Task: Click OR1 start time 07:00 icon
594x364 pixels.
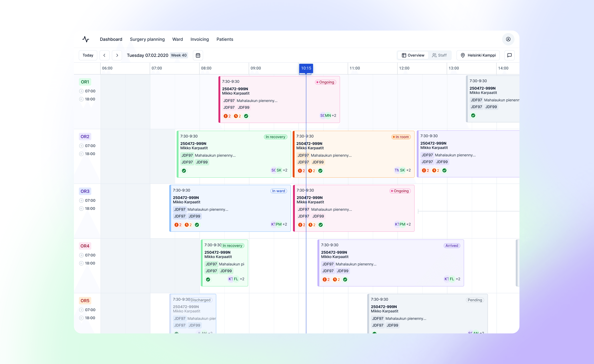Action: (x=81, y=91)
